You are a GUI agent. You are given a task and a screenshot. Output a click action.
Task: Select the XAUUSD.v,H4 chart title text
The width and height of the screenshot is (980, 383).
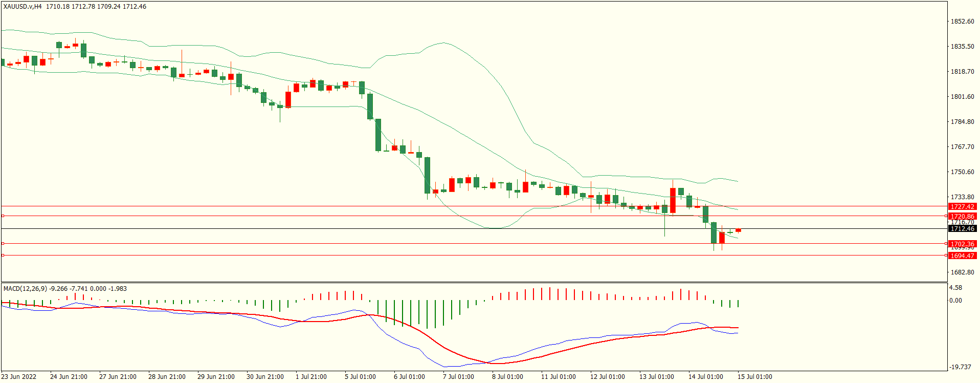pos(23,7)
